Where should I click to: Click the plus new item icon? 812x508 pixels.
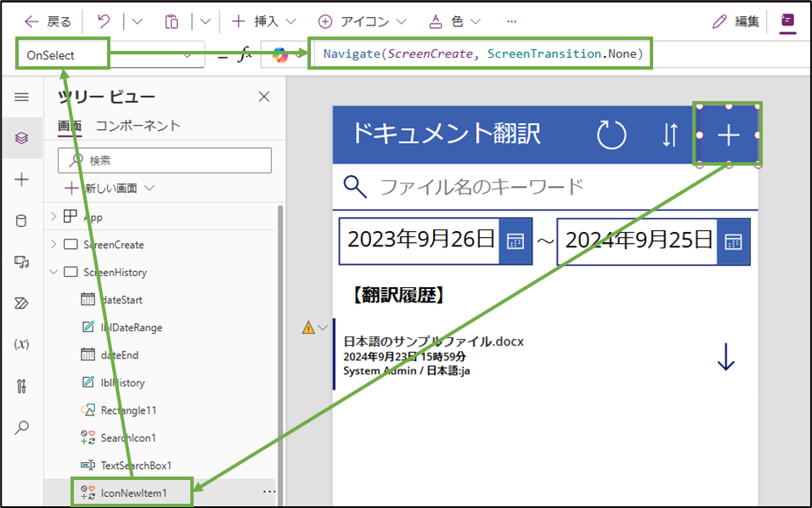coord(728,135)
